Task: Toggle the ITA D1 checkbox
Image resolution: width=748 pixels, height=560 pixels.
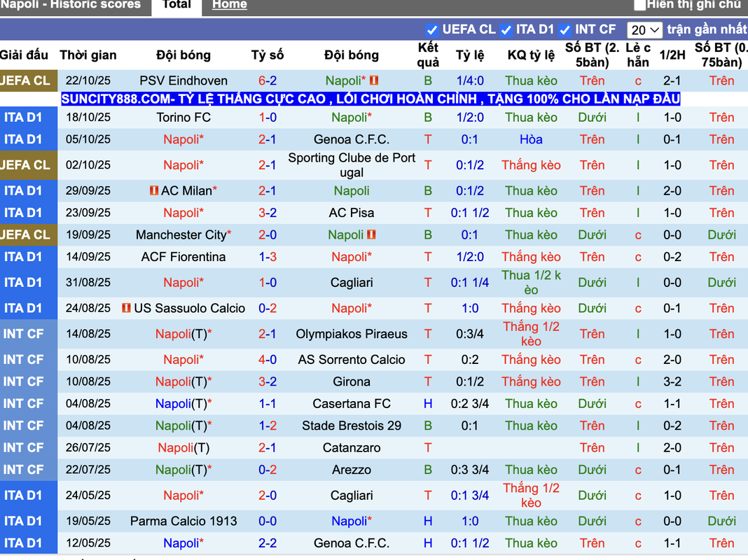Action: tap(506, 30)
